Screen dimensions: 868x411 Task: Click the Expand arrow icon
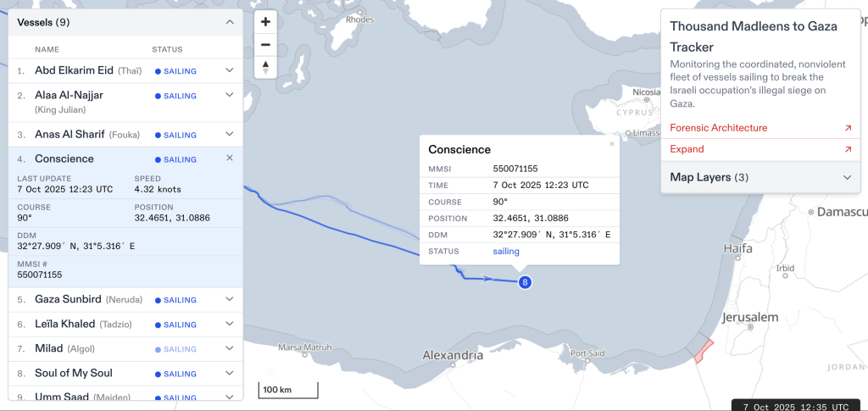(848, 149)
